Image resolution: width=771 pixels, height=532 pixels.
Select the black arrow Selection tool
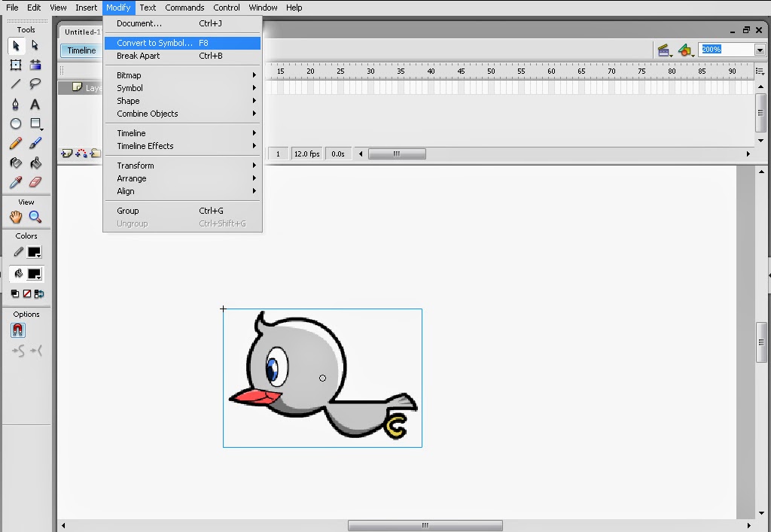pos(16,46)
